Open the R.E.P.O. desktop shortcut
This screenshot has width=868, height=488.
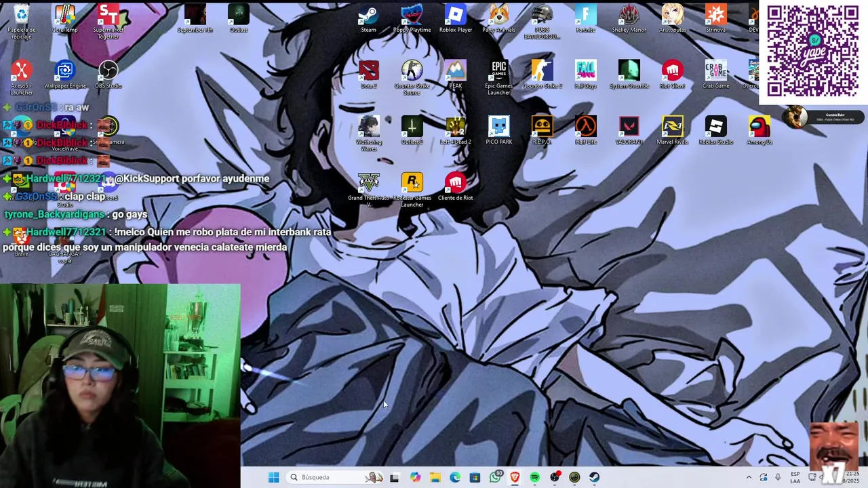point(542,130)
